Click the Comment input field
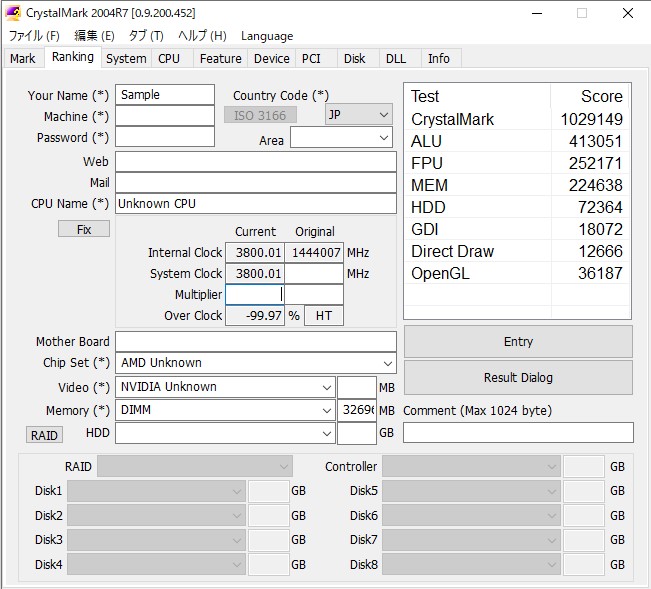 click(518, 433)
